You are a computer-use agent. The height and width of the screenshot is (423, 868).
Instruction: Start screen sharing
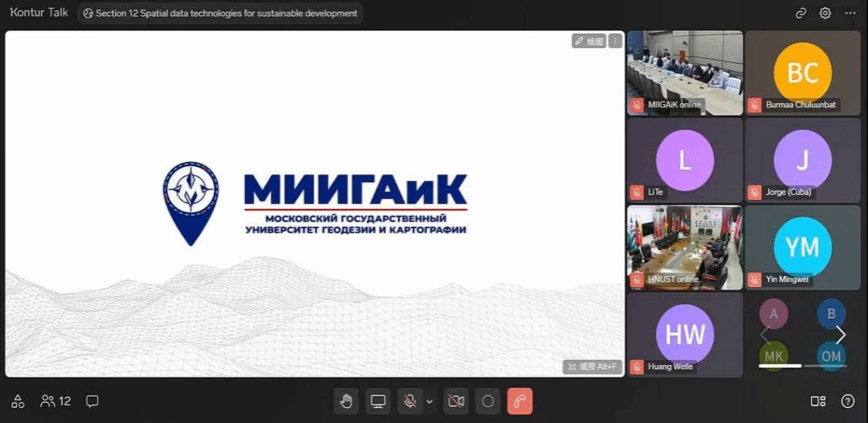(378, 401)
